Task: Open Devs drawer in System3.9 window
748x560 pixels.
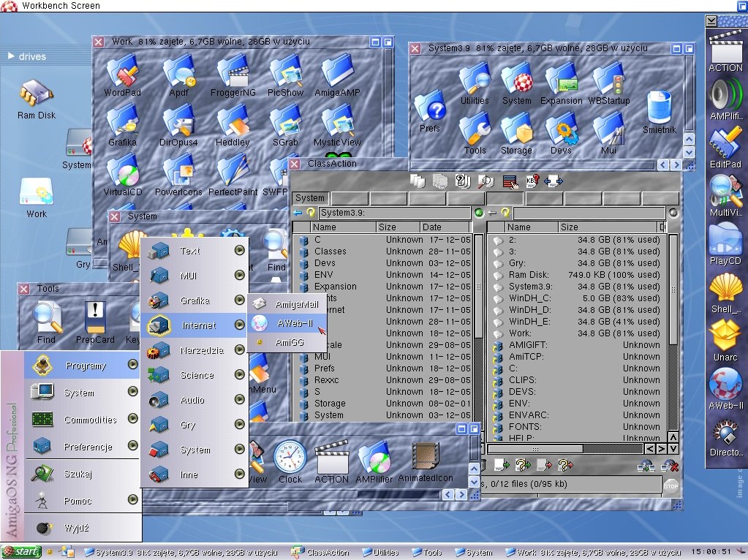Action: [x=561, y=134]
